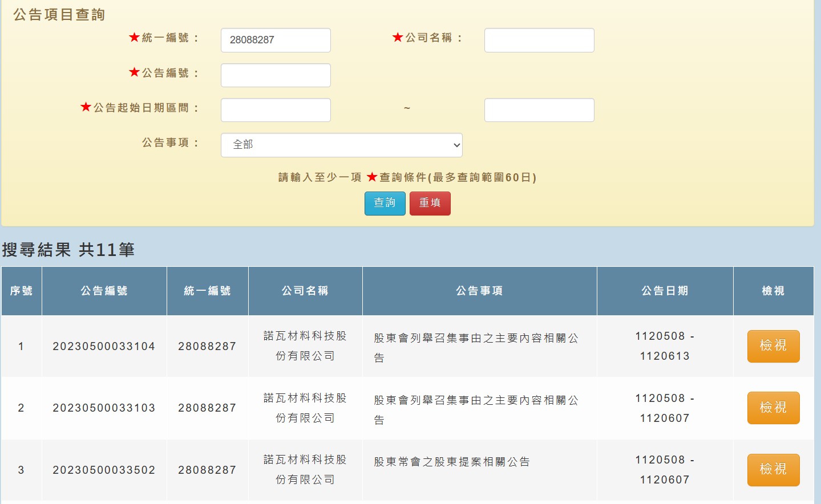The width and height of the screenshot is (821, 504).
Task: Click 檢視 for announcement 20230500033103
Action: [773, 408]
